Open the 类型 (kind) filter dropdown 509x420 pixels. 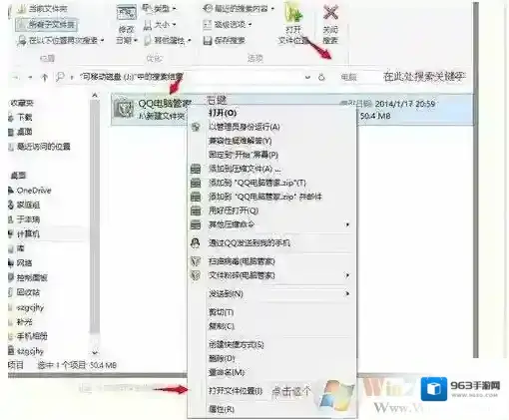click(x=160, y=9)
